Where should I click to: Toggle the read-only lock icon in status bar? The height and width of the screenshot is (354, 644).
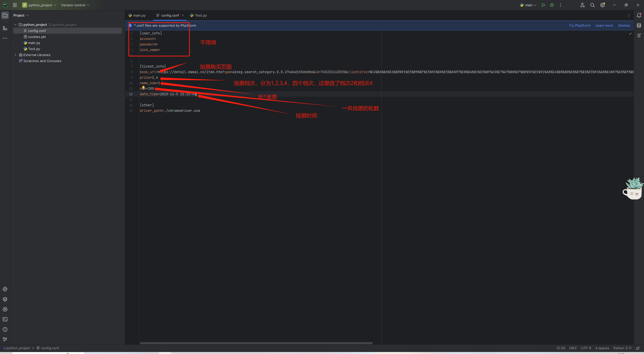(638, 348)
